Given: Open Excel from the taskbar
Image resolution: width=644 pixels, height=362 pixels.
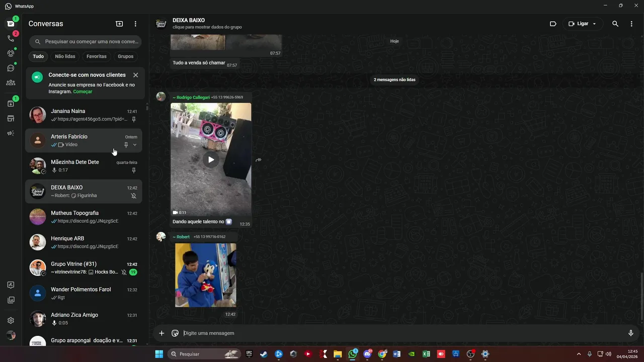Looking at the screenshot, I should tap(426, 354).
